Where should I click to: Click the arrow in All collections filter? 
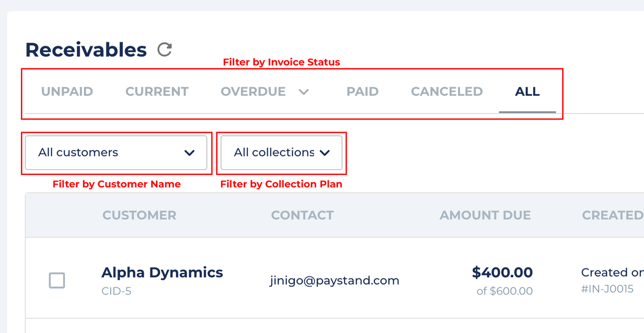(325, 153)
